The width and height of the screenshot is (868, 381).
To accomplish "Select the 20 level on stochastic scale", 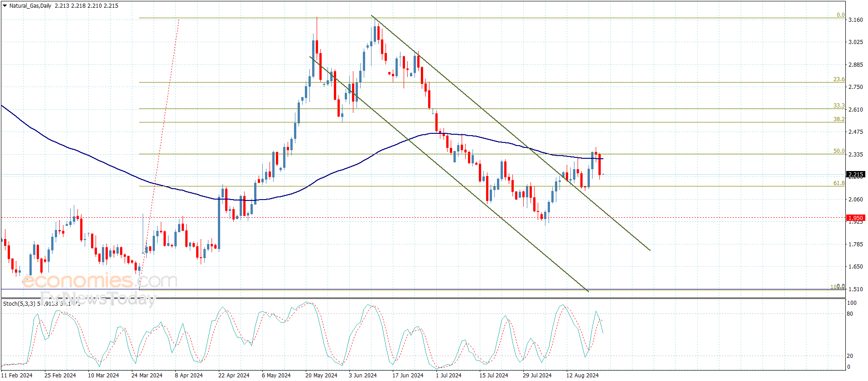I will coord(850,356).
